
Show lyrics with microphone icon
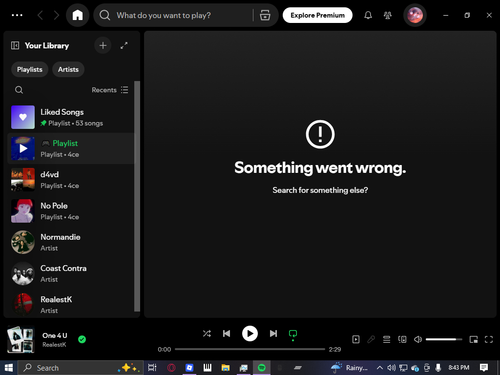pyautogui.click(x=371, y=339)
